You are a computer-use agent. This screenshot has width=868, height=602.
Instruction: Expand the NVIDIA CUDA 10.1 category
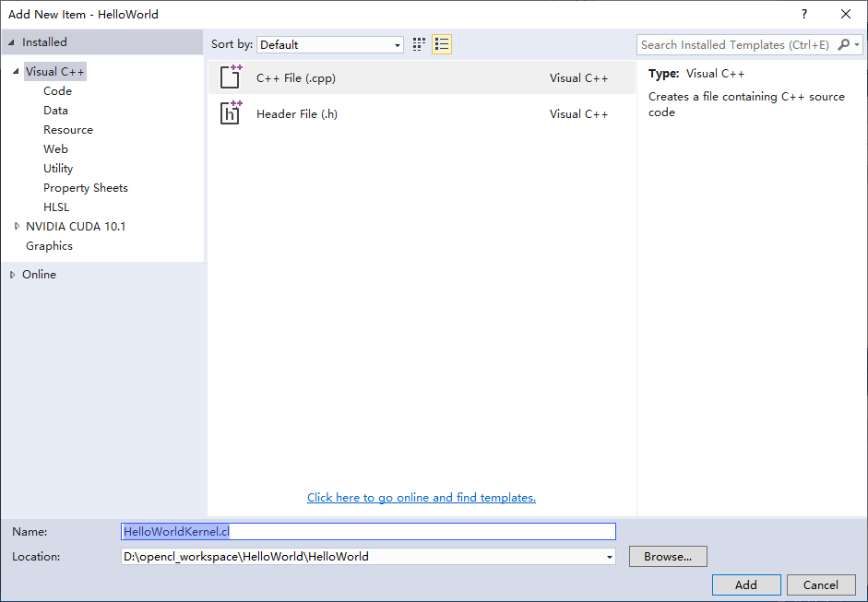(x=16, y=226)
